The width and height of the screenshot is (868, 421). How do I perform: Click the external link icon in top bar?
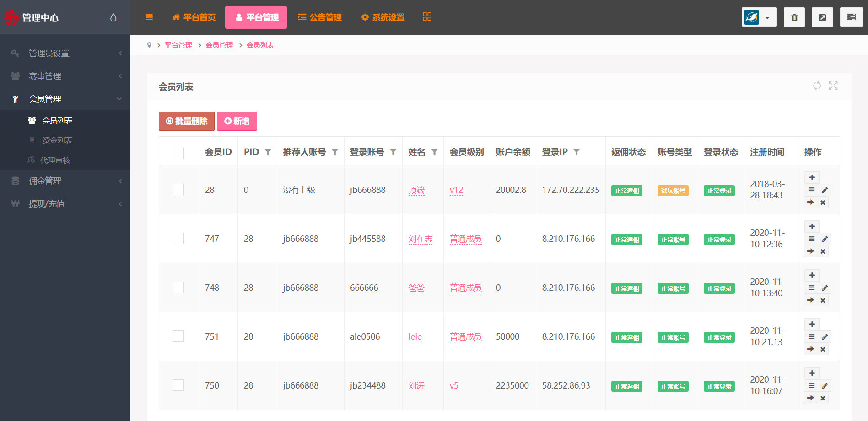pos(822,17)
